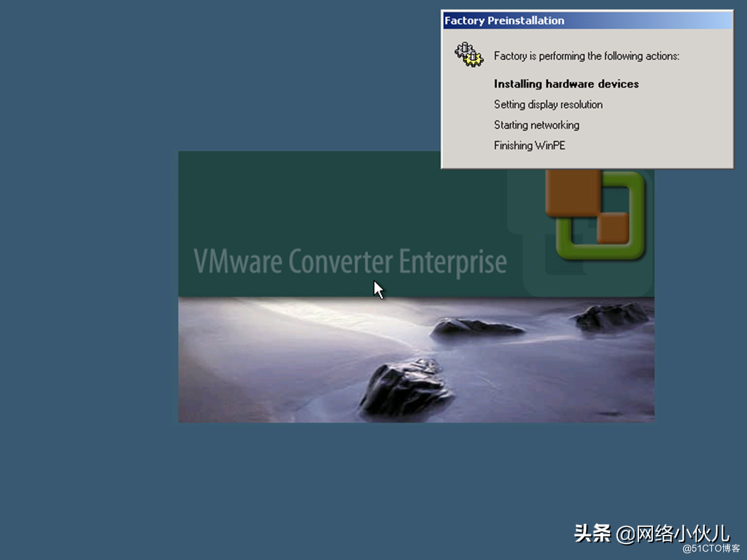This screenshot has height=560, width=747.
Task: Select 'Installing hardware devices' text
Action: [566, 84]
